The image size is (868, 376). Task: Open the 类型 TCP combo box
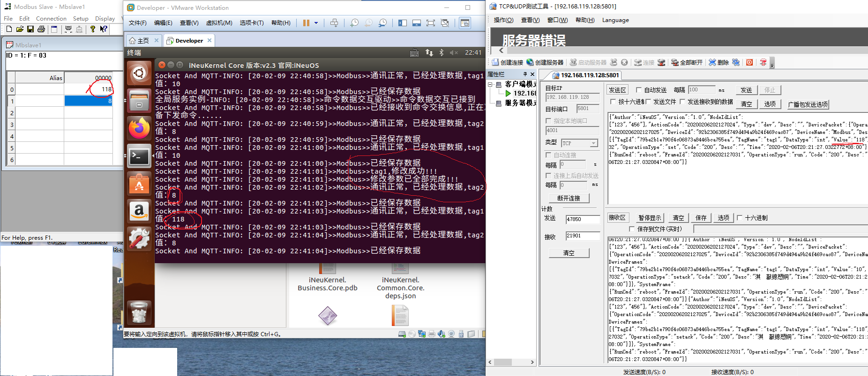(x=580, y=143)
